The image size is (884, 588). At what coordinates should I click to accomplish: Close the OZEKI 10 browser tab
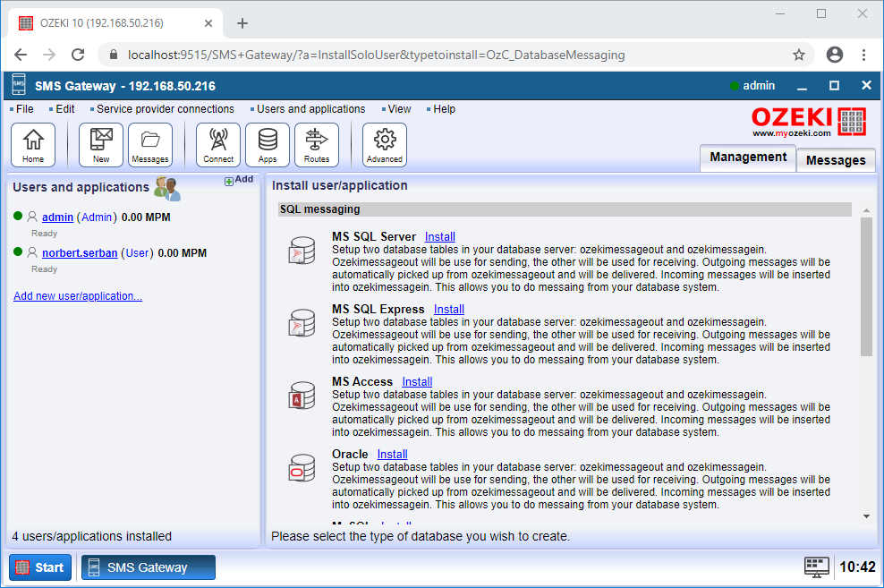point(208,23)
